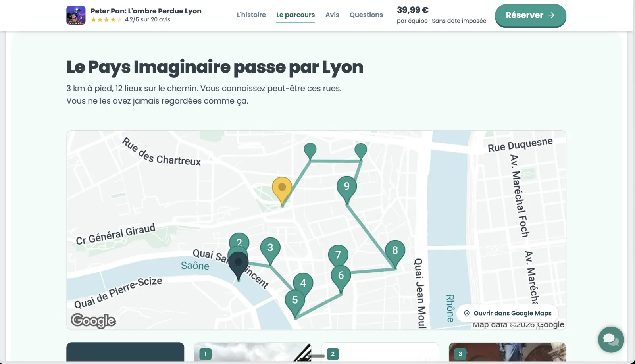Open route in Google Maps
The image size is (635, 364).
point(508,313)
